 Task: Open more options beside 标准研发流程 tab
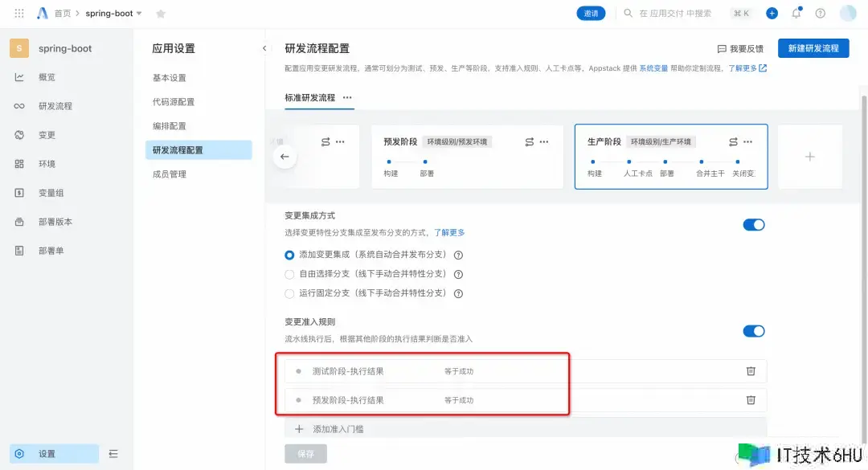(x=347, y=97)
